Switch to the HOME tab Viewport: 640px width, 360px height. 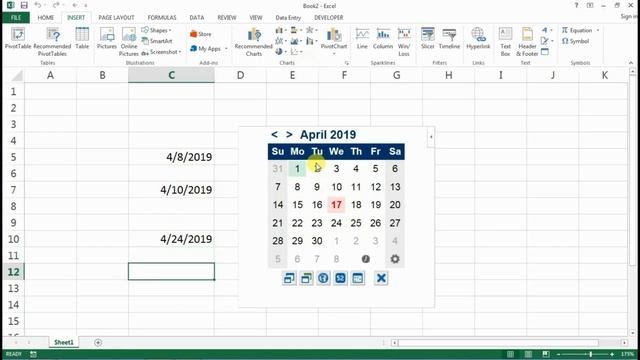pos(46,18)
